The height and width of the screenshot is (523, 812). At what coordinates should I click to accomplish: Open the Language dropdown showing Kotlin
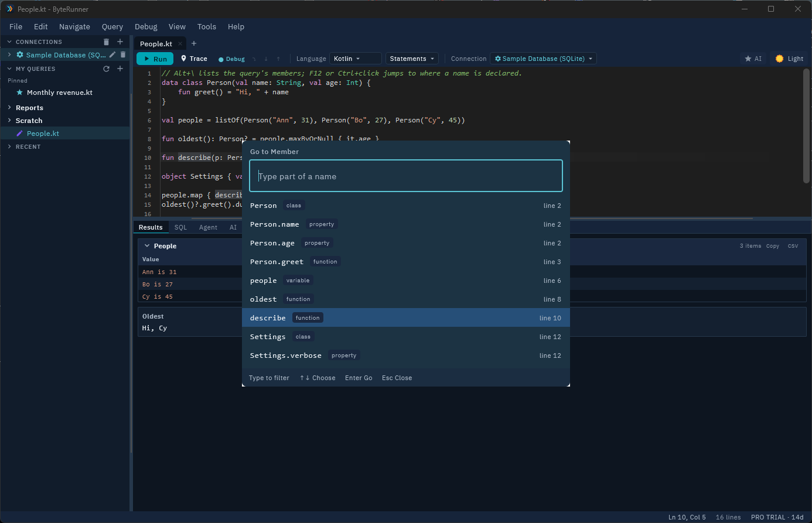coord(356,59)
